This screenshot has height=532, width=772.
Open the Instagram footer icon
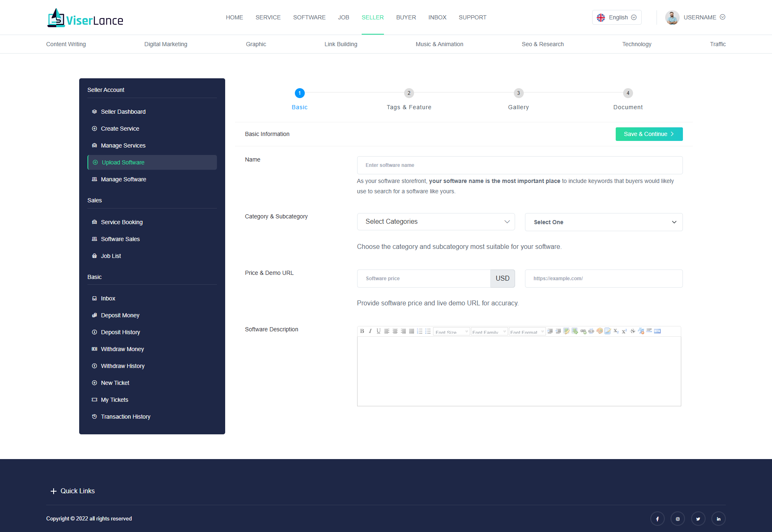coord(678,519)
